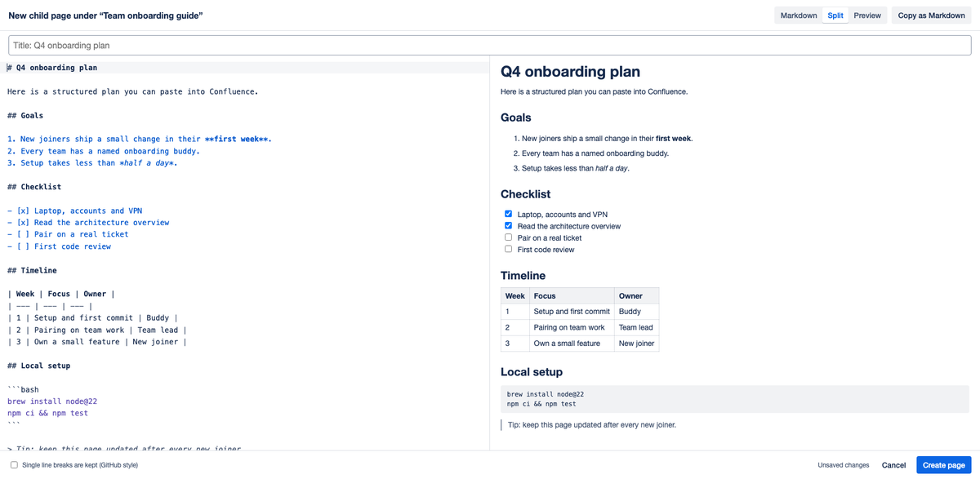Click '| Week | Focus | Owner |' source line

tap(61, 294)
